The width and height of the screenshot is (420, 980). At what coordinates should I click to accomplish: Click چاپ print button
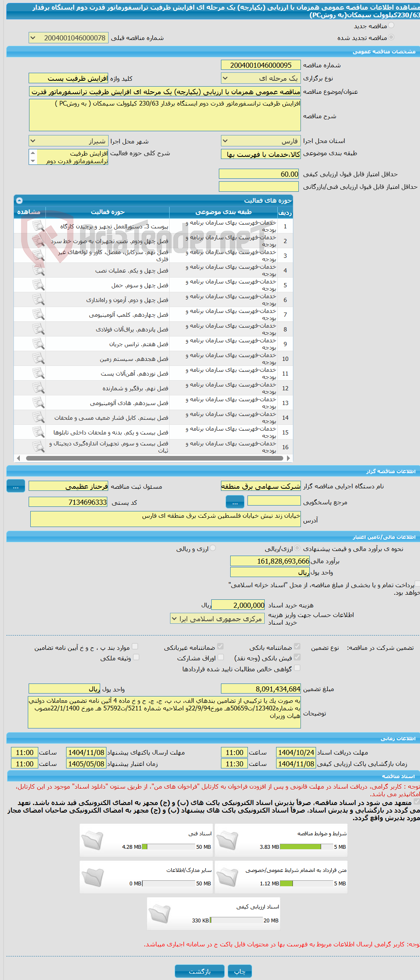click(x=240, y=971)
